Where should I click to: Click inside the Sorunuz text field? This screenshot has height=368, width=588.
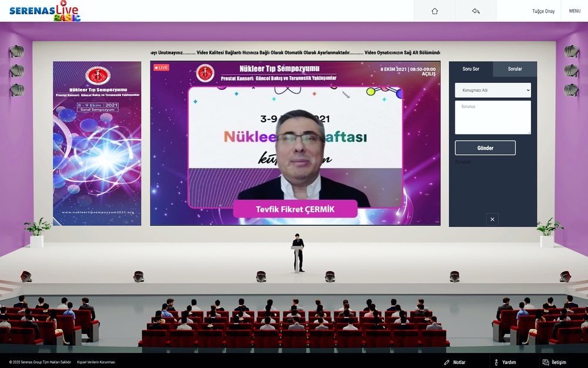[492, 118]
